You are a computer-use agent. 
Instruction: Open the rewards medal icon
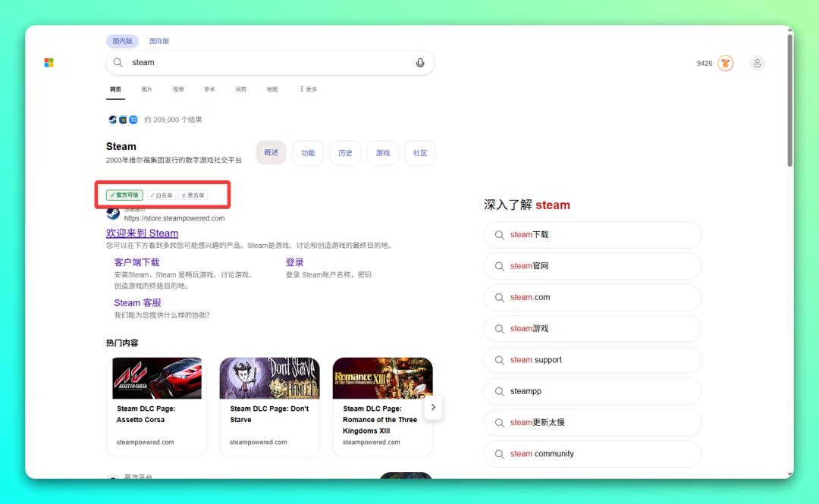pyautogui.click(x=726, y=63)
